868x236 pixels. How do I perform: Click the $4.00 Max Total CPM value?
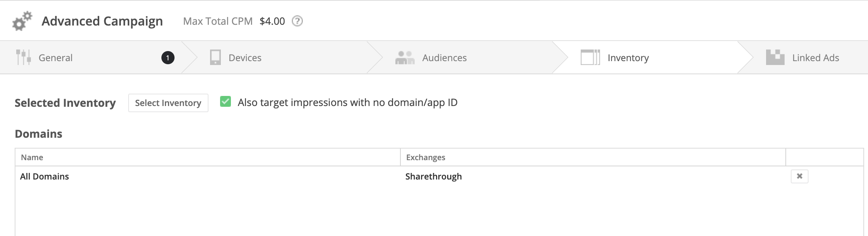[272, 21]
